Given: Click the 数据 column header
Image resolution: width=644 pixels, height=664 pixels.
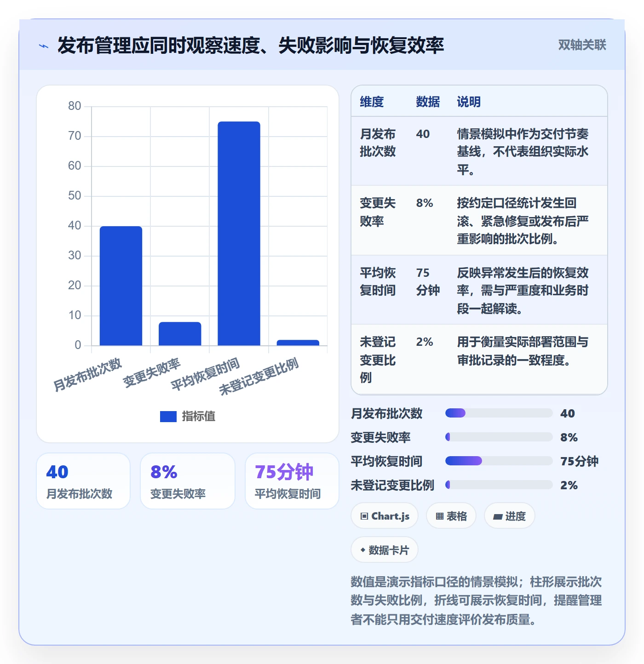Looking at the screenshot, I should pos(428,102).
